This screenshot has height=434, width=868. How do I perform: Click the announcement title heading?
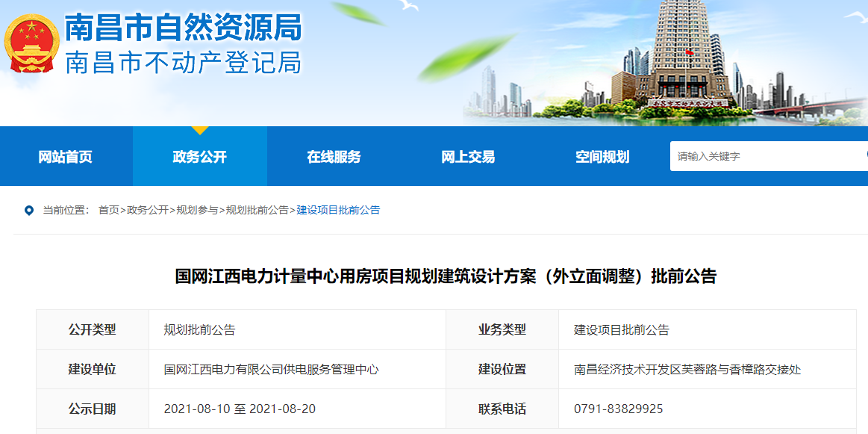pyautogui.click(x=446, y=276)
